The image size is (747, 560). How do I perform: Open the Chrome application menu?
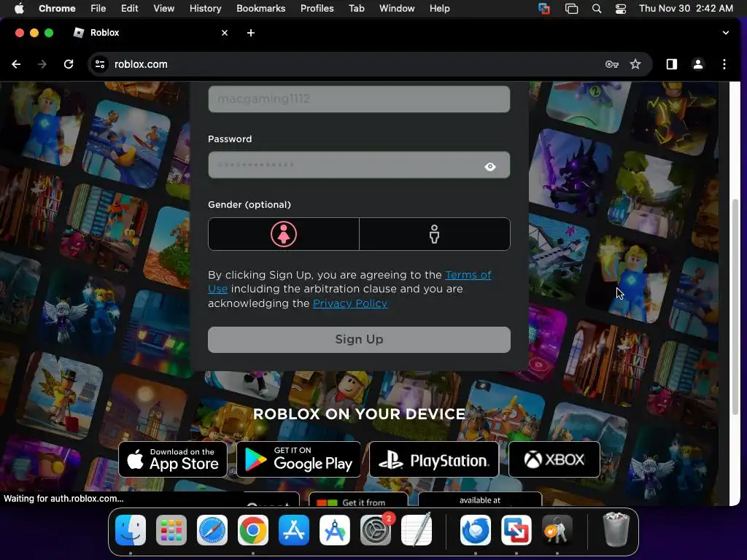click(x=57, y=9)
